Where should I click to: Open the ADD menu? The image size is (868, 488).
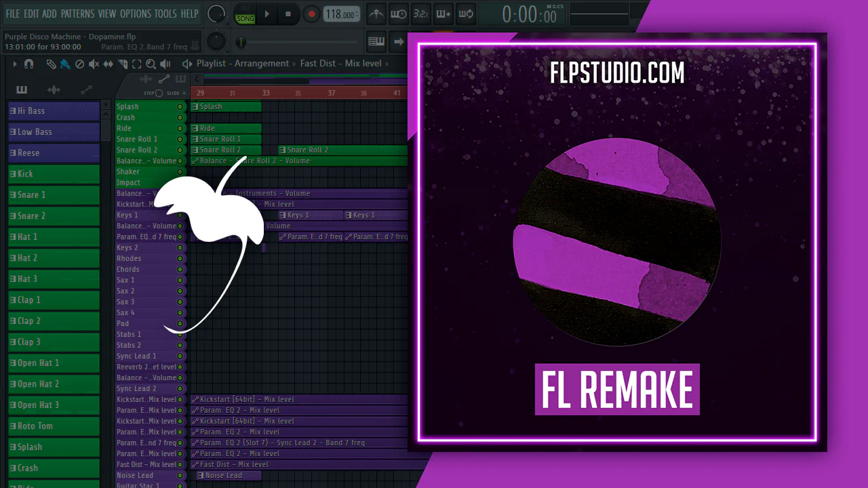(x=50, y=14)
